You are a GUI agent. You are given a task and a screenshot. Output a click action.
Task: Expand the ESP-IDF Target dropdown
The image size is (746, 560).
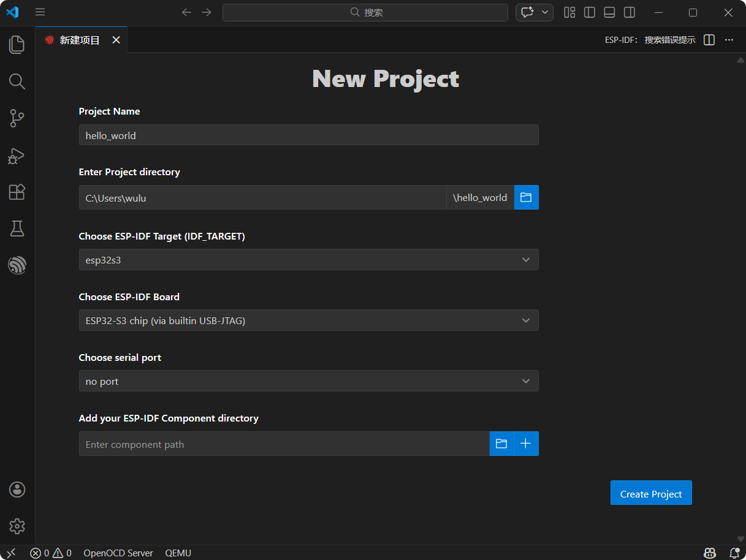pos(308,260)
